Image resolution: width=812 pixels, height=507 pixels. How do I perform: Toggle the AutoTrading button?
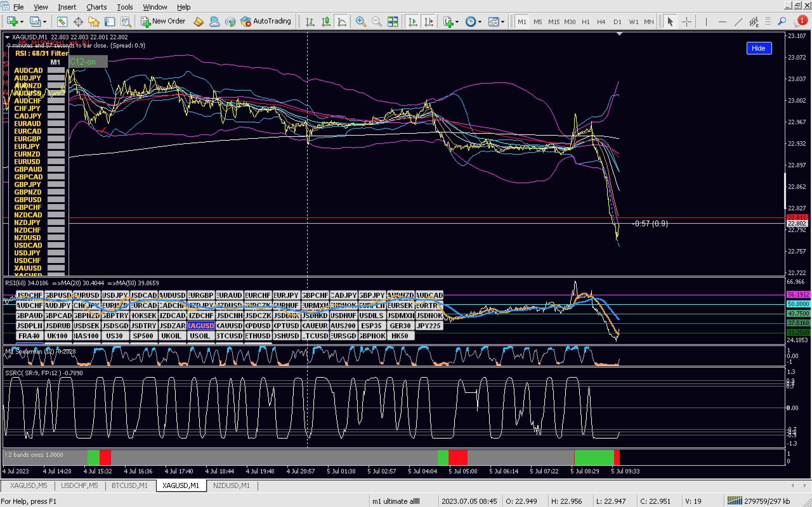click(x=266, y=22)
